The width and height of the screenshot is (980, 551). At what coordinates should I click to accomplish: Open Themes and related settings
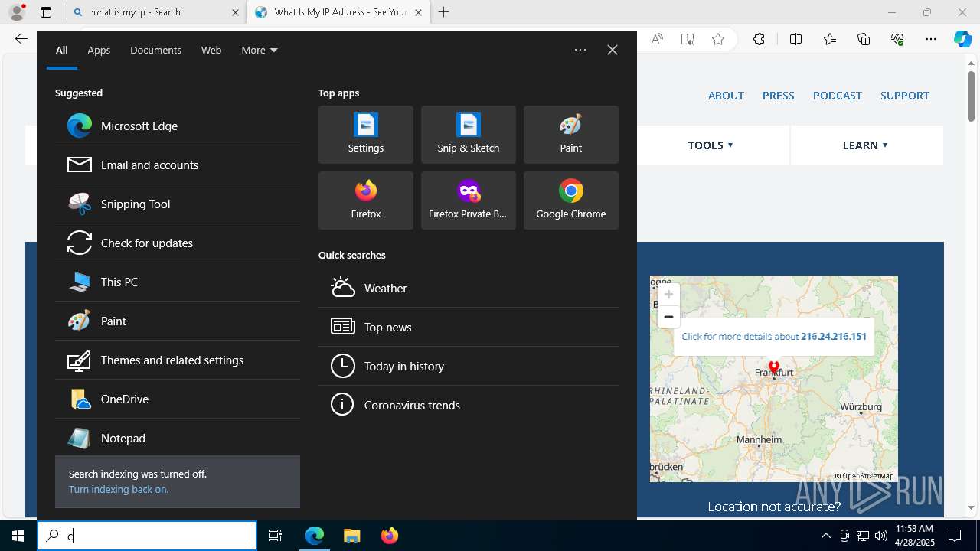click(178, 360)
